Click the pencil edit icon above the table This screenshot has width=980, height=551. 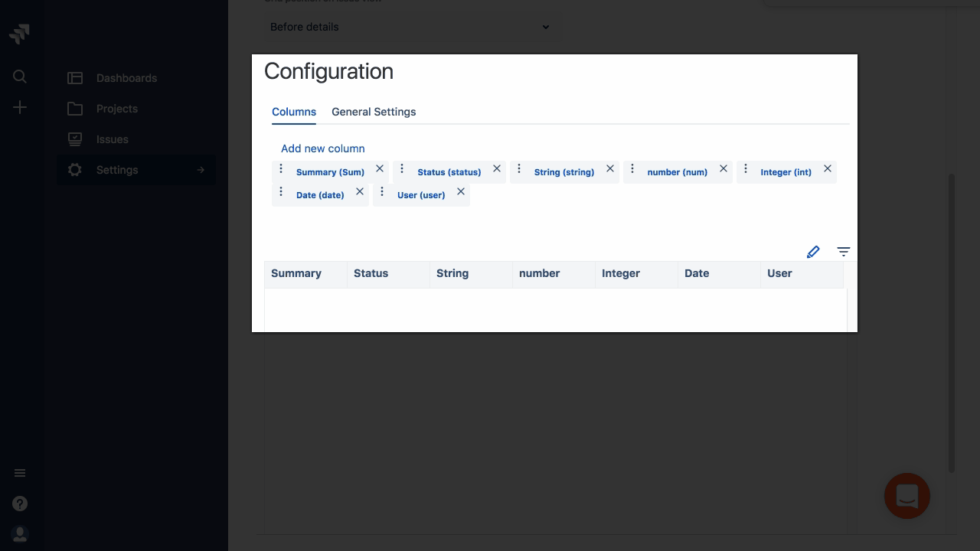pyautogui.click(x=813, y=252)
